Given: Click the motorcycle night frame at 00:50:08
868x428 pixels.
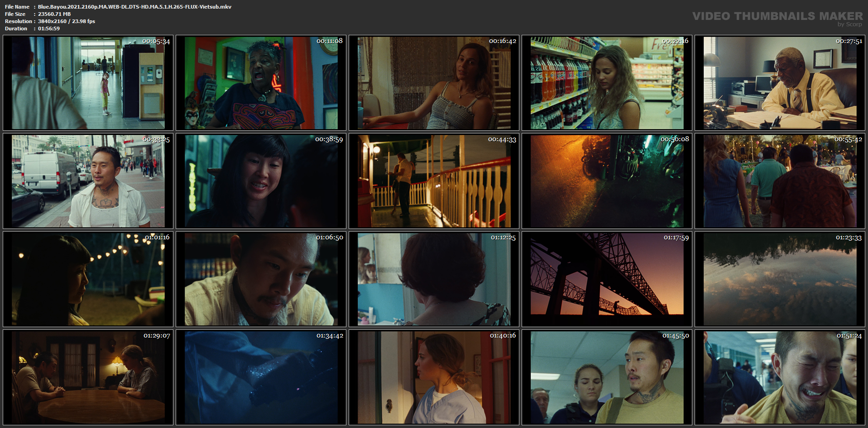Looking at the screenshot, I should click(607, 181).
